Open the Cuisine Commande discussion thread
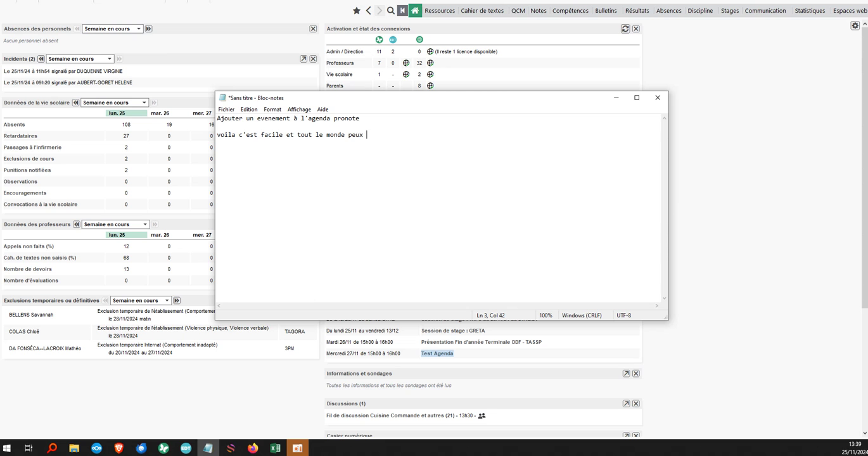This screenshot has height=456, width=868. point(399,416)
